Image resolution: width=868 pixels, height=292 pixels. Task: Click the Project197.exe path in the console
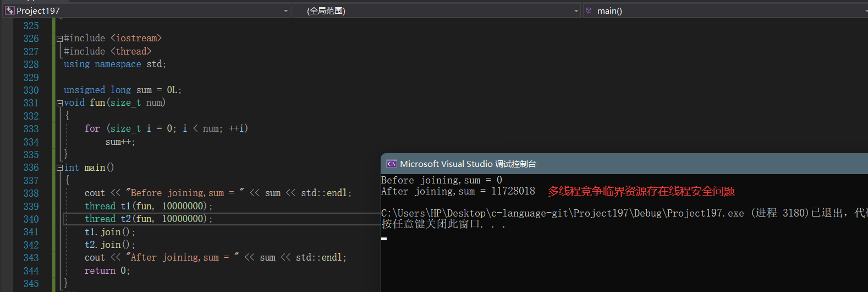coord(562,213)
